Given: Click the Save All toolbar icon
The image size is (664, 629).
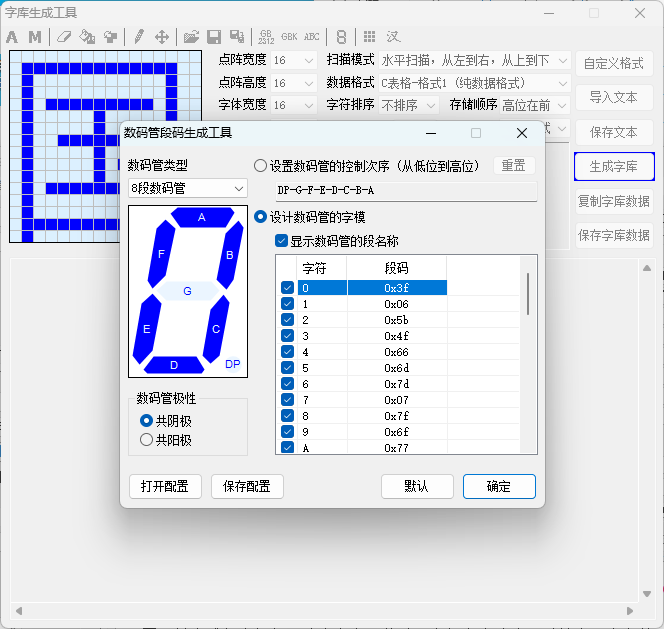Looking at the screenshot, I should click(x=237, y=37).
